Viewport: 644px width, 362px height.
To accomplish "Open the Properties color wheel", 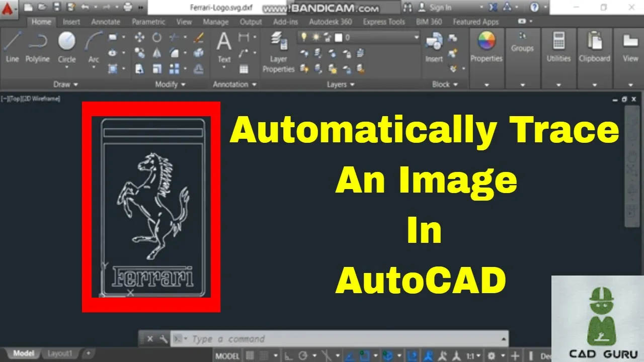I will pos(486,41).
